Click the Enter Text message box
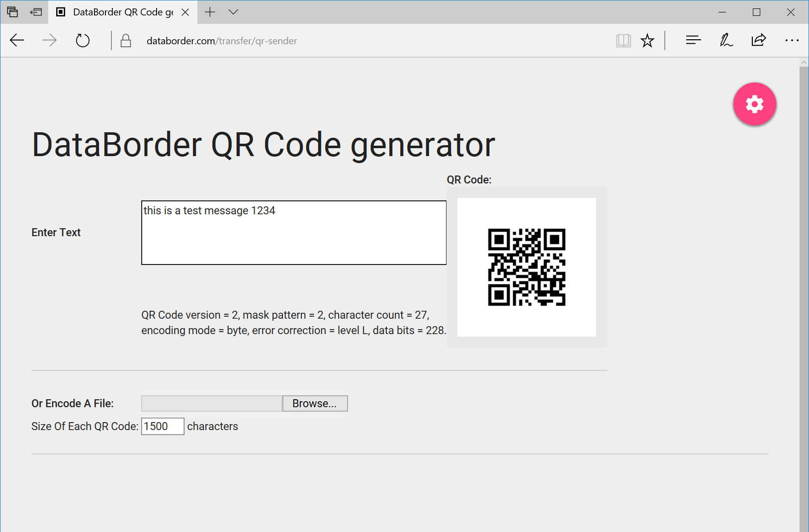Image resolution: width=809 pixels, height=532 pixels. coord(293,233)
